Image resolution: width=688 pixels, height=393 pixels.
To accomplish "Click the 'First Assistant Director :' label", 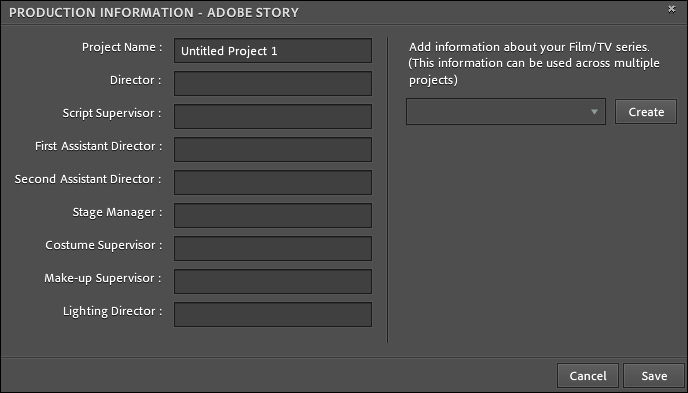I will (x=99, y=146).
